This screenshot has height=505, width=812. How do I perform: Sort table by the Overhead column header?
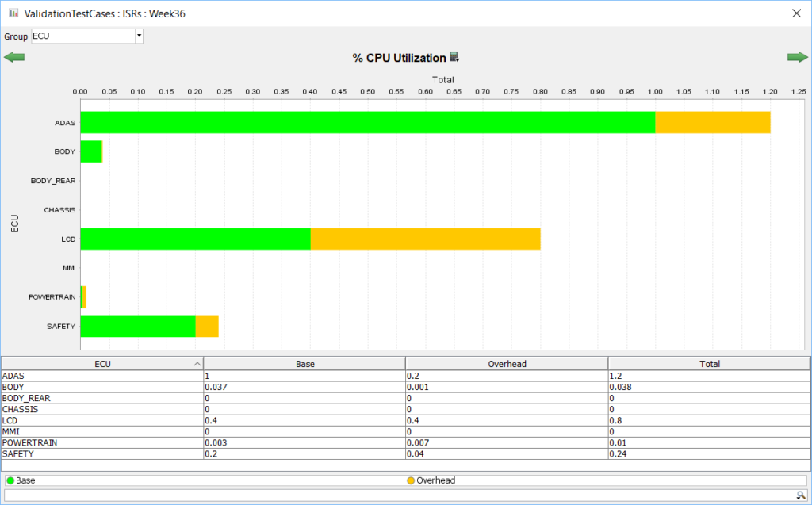coord(507,364)
